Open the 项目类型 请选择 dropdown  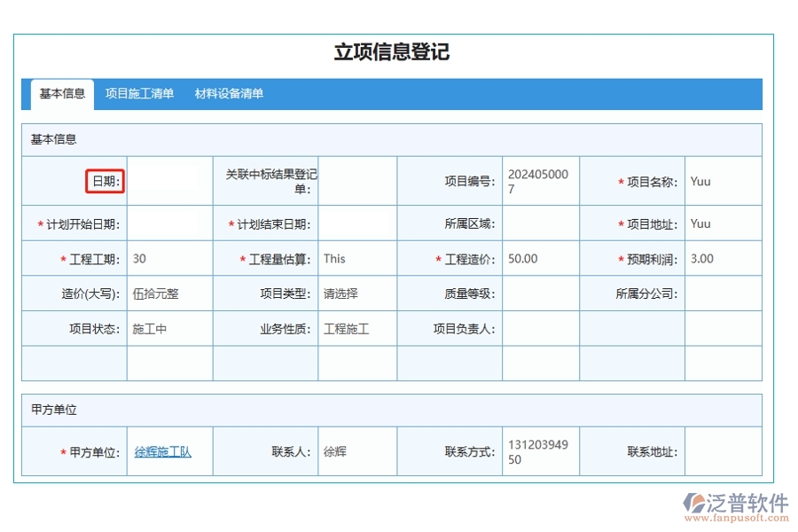357,293
